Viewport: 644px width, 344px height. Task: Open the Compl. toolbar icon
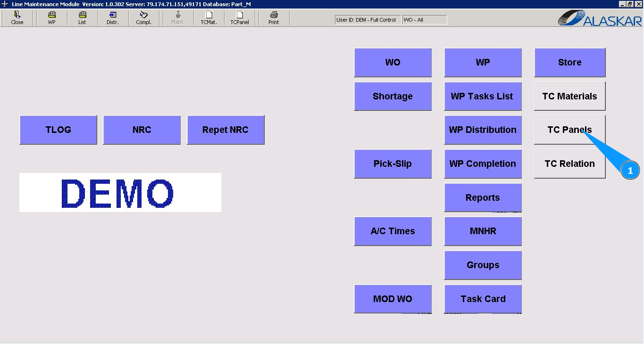click(x=143, y=18)
